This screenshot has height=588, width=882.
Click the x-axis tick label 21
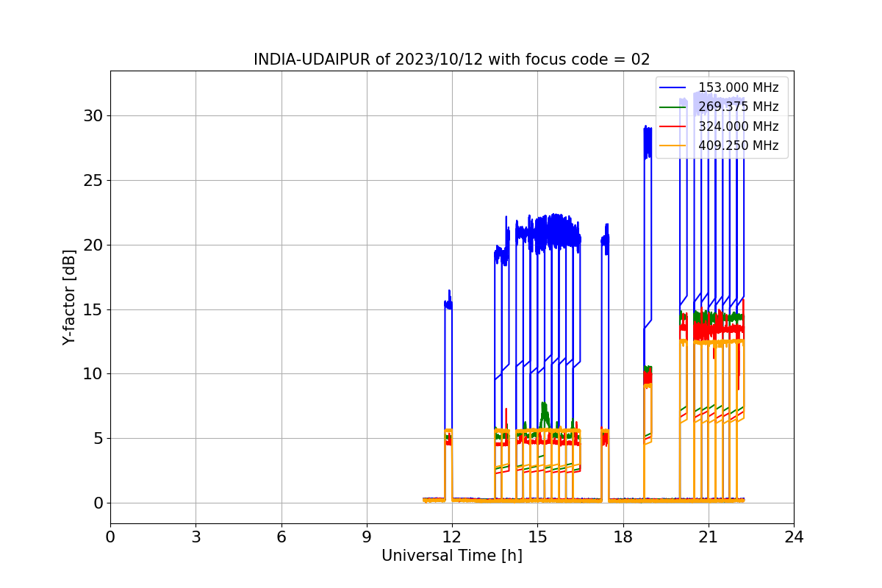[x=709, y=537]
